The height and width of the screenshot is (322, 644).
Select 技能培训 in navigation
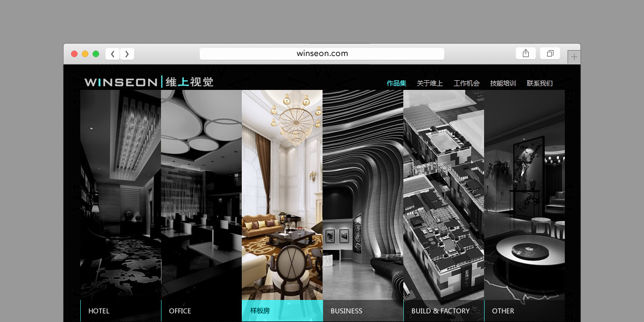click(x=503, y=83)
